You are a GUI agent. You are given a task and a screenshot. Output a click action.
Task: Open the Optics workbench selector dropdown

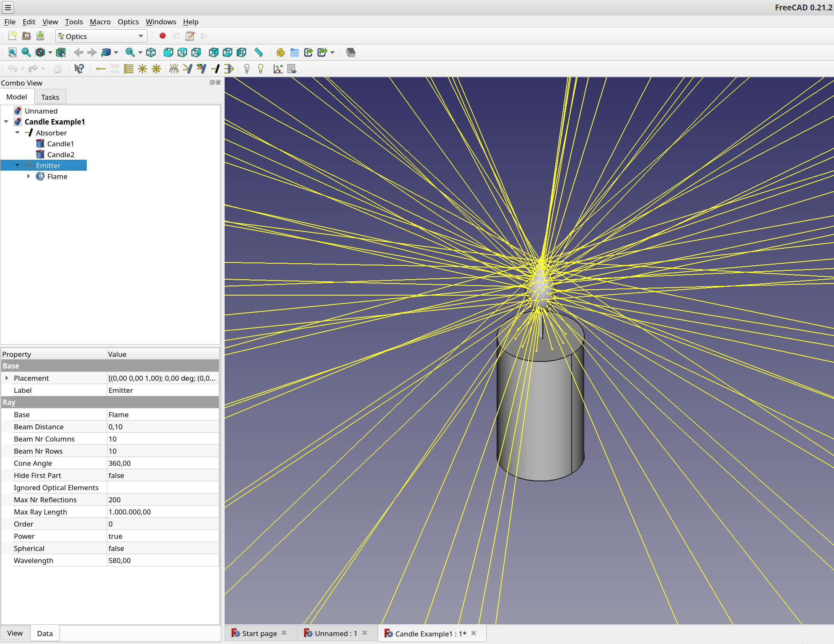coord(101,36)
